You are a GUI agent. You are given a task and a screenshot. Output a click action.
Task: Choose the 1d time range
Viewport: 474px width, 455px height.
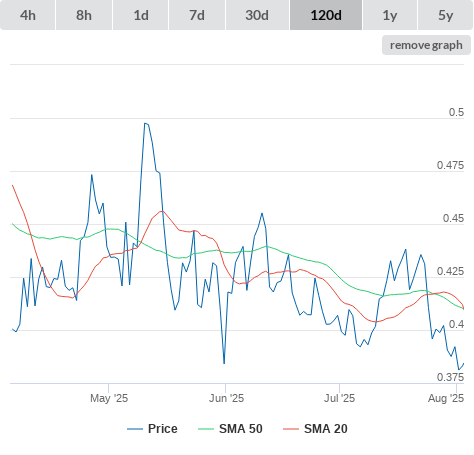click(x=141, y=15)
